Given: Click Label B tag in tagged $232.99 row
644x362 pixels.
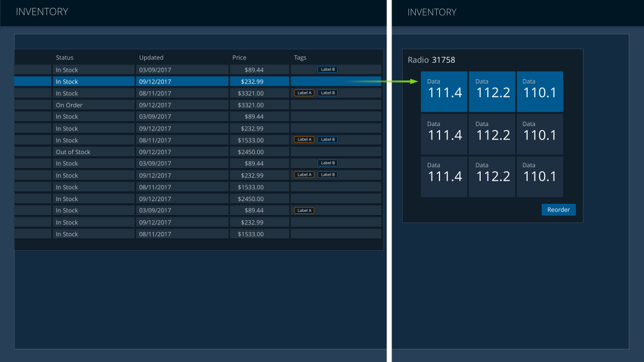Looking at the screenshot, I should (x=327, y=175).
